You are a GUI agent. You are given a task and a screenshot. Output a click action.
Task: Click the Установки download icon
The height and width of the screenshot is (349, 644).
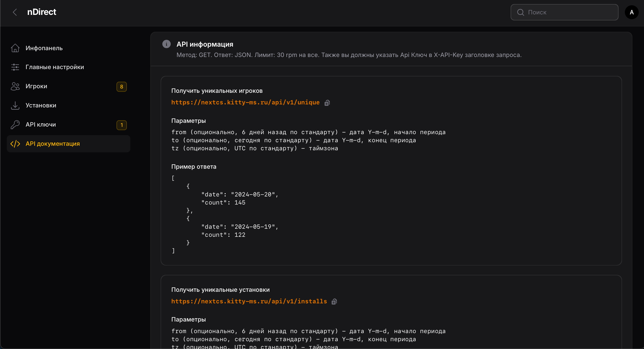pos(15,105)
